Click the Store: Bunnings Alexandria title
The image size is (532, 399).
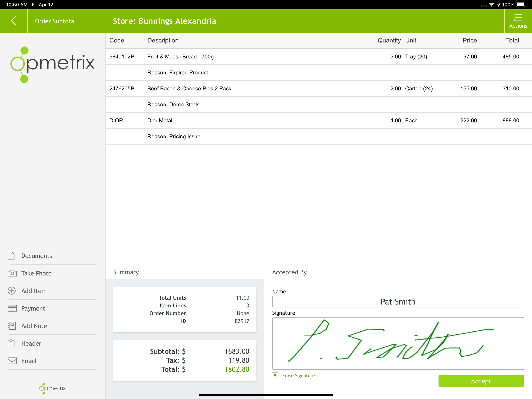click(x=165, y=21)
